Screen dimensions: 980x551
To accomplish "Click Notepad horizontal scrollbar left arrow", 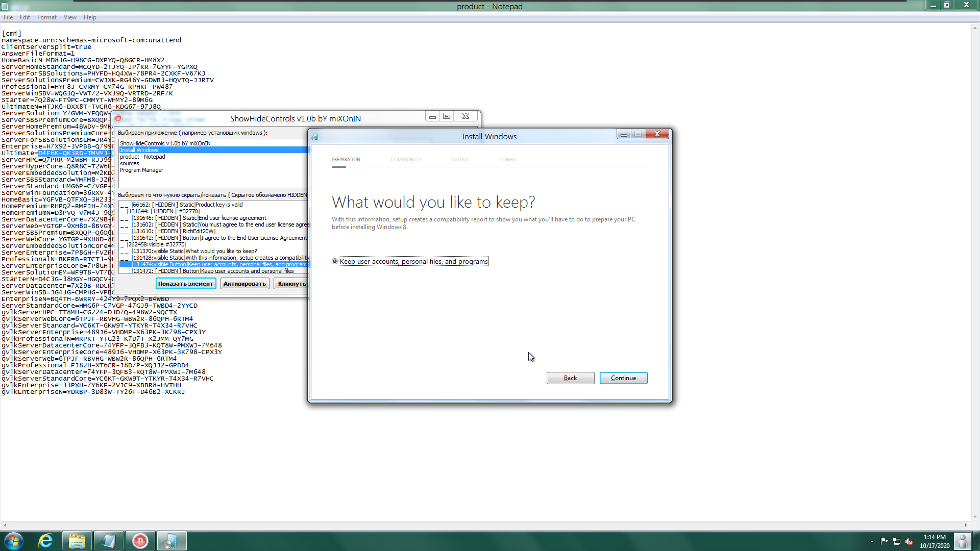I will (x=5, y=525).
